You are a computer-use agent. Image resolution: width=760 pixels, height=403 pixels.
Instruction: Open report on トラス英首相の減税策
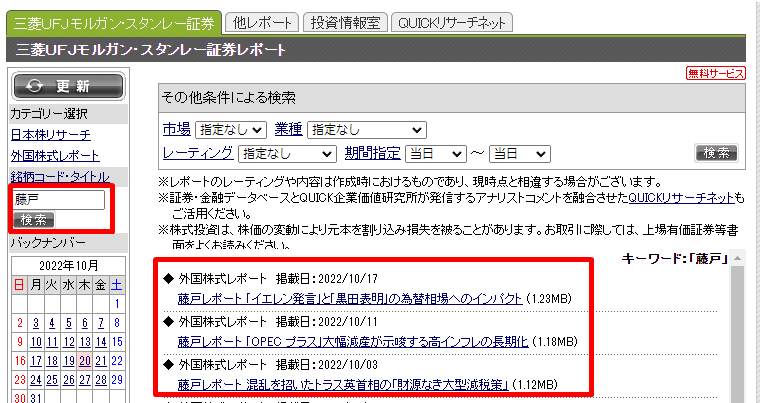[343, 385]
